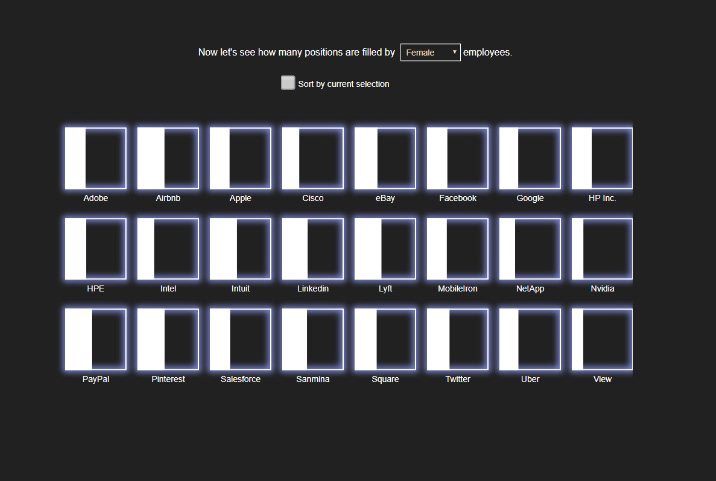Click the Apple company square
Viewport: 716px width, 481px height.
[x=240, y=159]
